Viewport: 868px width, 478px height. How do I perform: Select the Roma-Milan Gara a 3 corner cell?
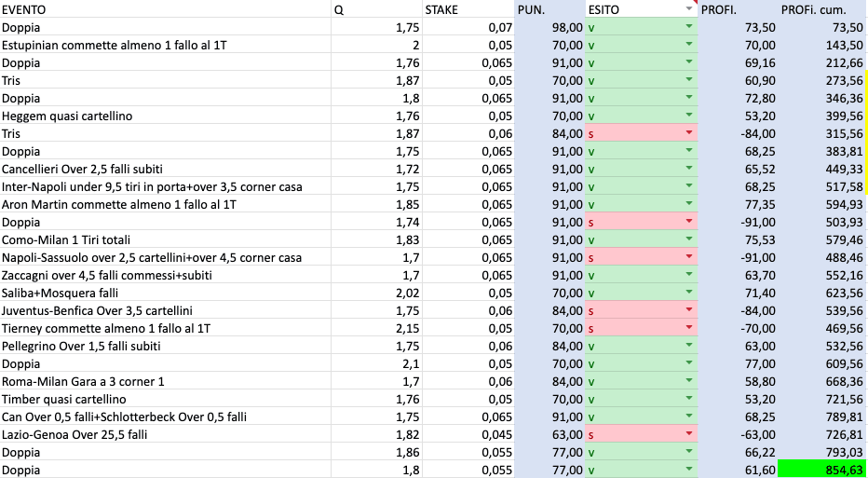tap(166, 381)
